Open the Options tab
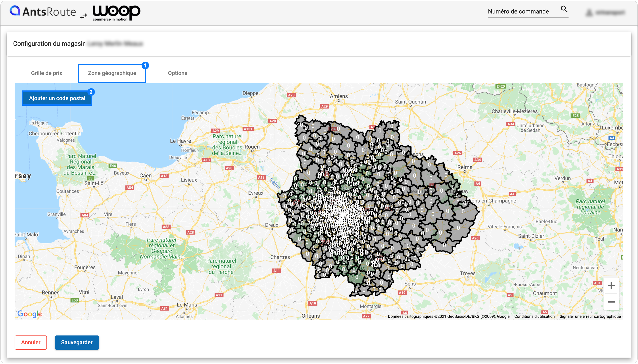638x364 pixels. pos(178,73)
